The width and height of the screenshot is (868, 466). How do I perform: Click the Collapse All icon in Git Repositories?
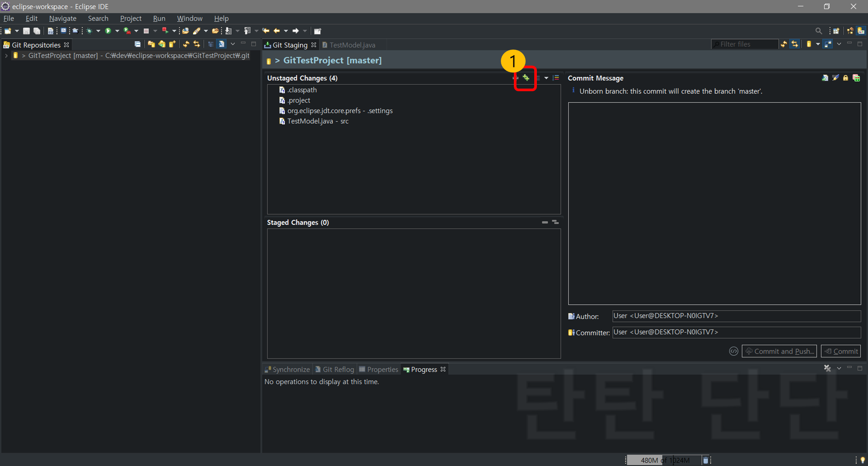coord(138,44)
